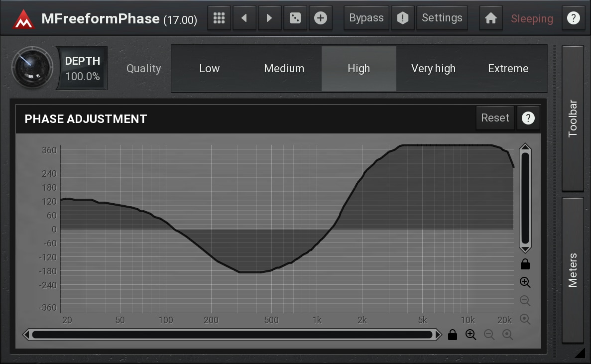
Task: Select the Very high quality option
Action: tap(433, 69)
